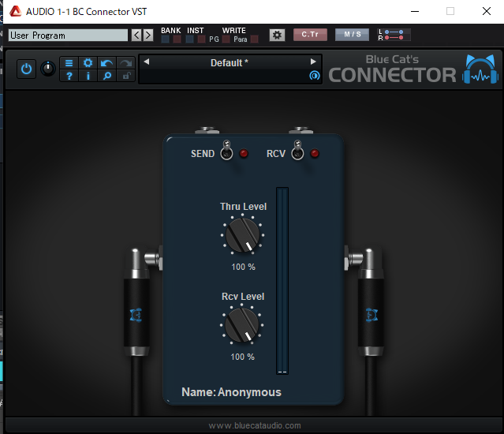
Task: Toggle the plug-in power bypass button
Action: (26, 69)
